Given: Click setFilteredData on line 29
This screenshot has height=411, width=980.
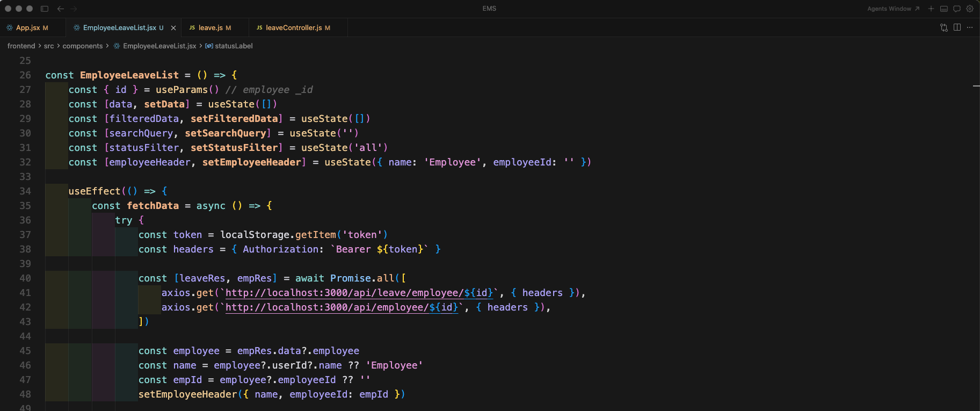Looking at the screenshot, I should [234, 119].
